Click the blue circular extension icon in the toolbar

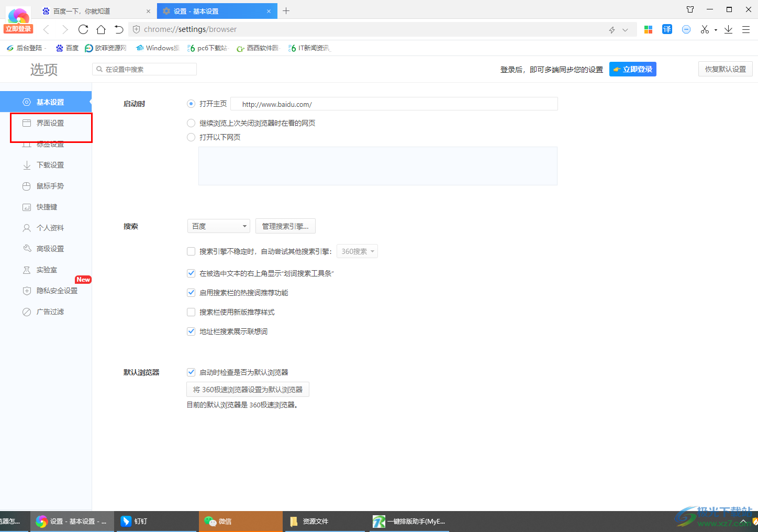(686, 29)
